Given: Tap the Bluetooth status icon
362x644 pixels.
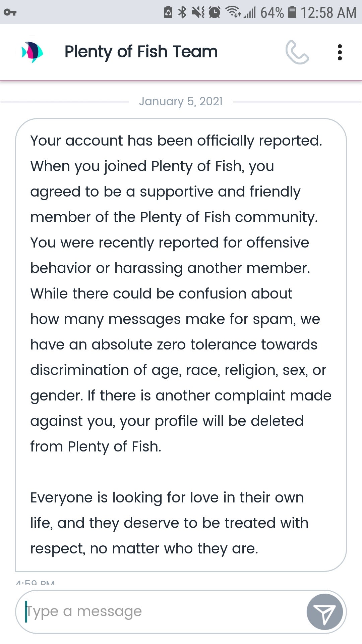Looking at the screenshot, I should pyautogui.click(x=182, y=12).
